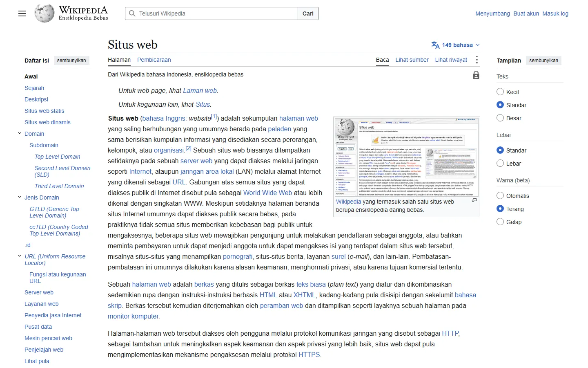
Task: Collapse the Domain section in contents
Action: pos(19,133)
